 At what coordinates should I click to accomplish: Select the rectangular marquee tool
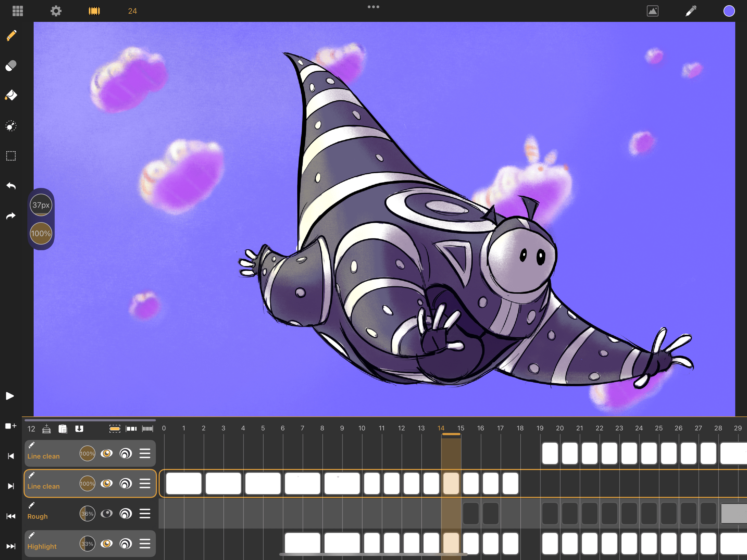11,156
